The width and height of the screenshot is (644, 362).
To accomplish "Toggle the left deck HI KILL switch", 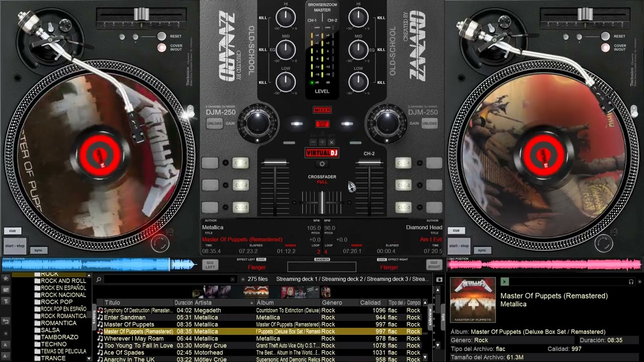I will [263, 18].
